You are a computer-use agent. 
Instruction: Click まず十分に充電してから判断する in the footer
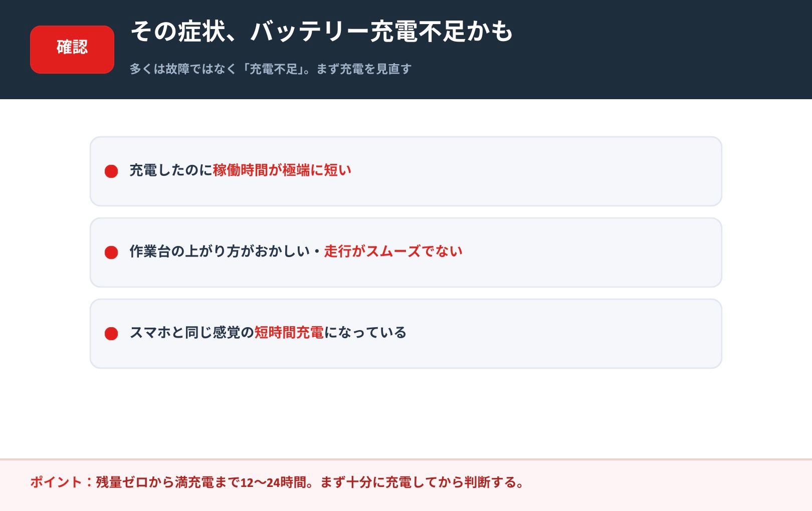417,482
